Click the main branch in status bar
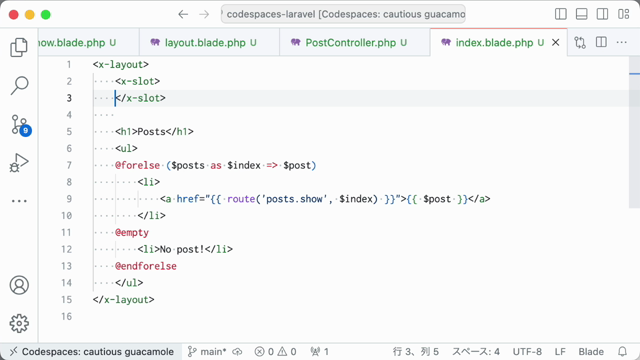 pyautogui.click(x=207, y=351)
